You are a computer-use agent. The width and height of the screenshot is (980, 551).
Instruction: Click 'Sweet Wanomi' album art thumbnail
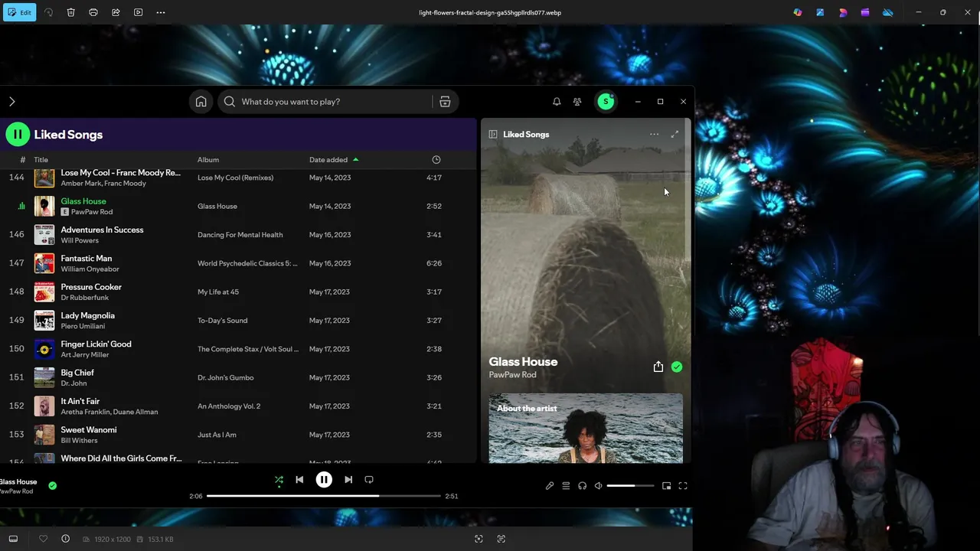click(x=44, y=435)
